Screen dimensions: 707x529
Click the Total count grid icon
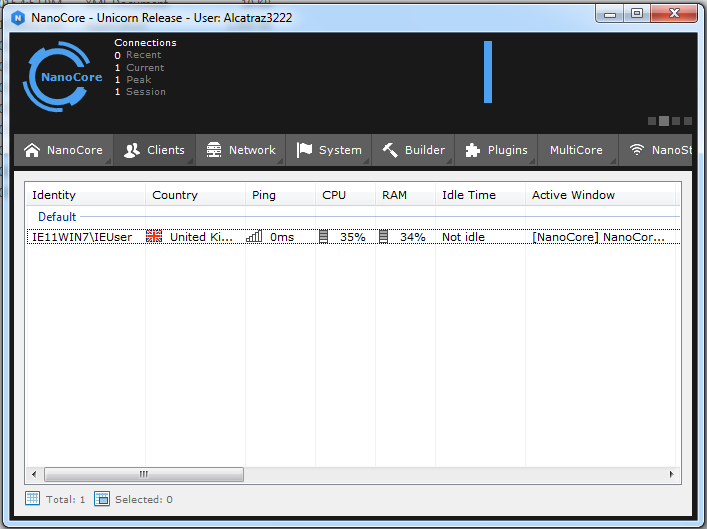click(32, 498)
